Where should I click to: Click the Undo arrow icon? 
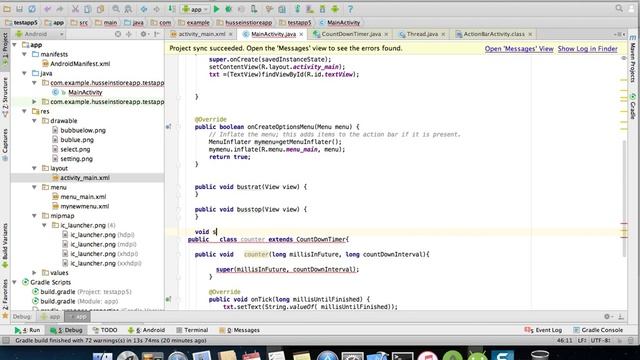coord(48,9)
